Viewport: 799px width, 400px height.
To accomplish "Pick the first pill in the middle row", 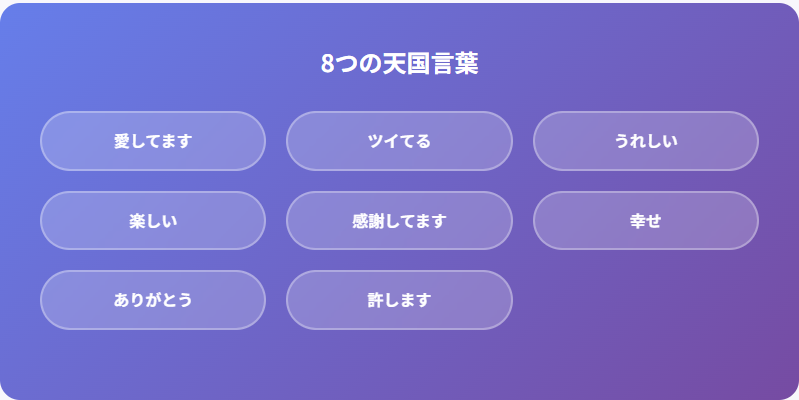I will (153, 221).
